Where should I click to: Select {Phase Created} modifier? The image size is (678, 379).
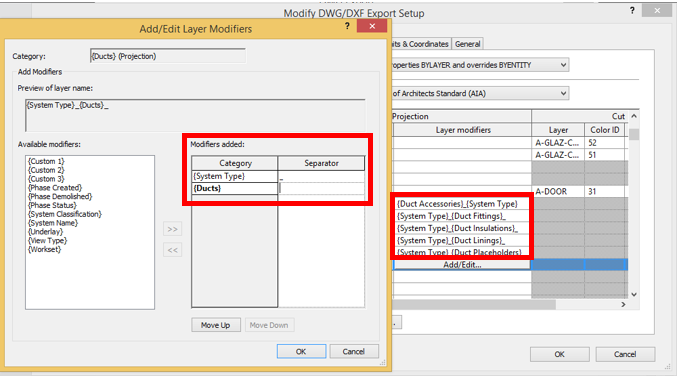(55, 188)
